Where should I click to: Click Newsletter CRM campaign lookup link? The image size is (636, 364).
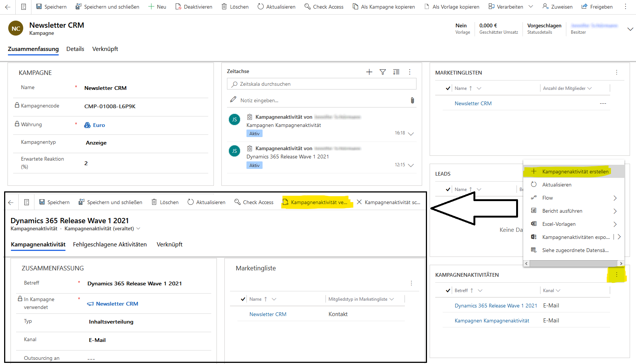coord(117,304)
